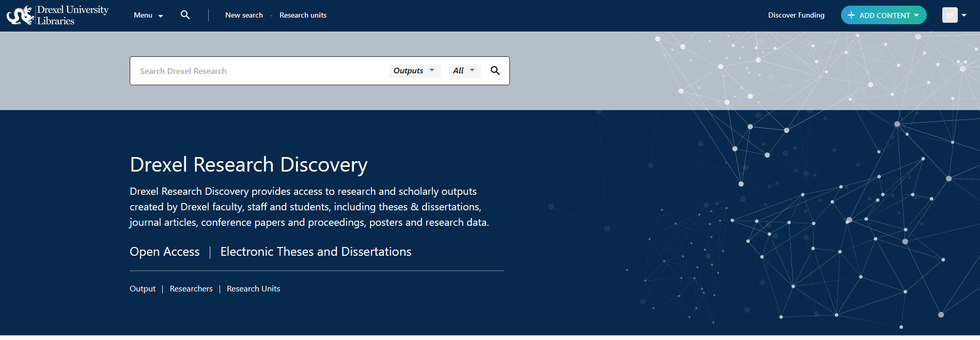Click the Output footer link
The height and width of the screenshot is (340, 980).
(x=143, y=289)
